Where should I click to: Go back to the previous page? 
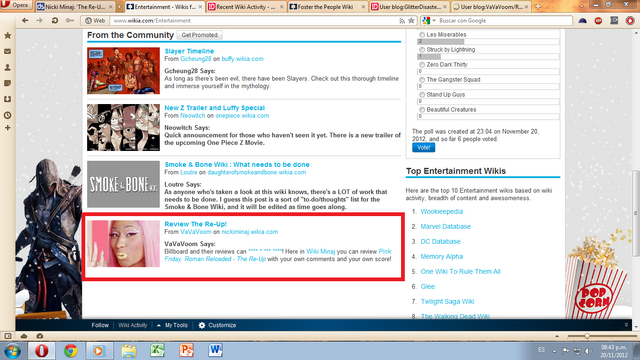(25, 20)
